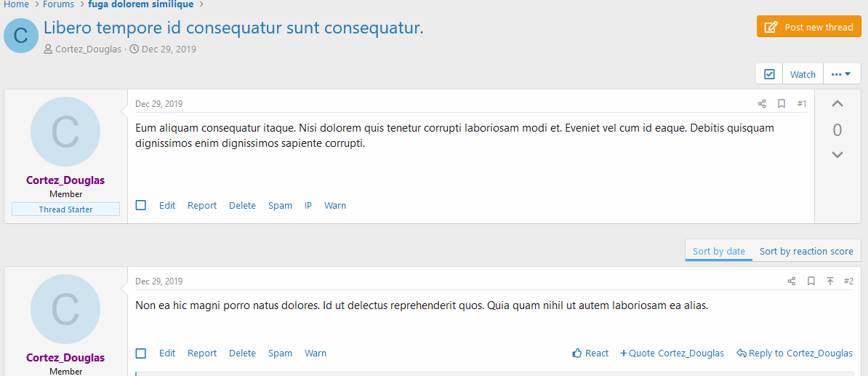The image size is (868, 376).
Task: Sort replies by date
Action: (x=718, y=252)
